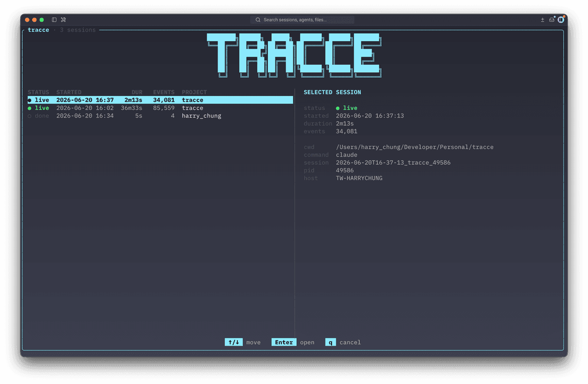Click the 85,559 events cell
Screen dimensions: 588x384
[163, 108]
